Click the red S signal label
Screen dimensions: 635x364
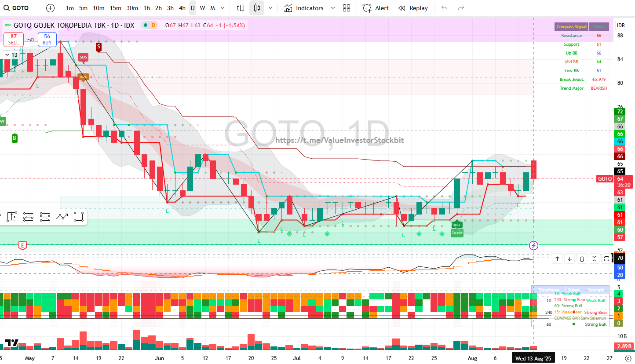[99, 47]
